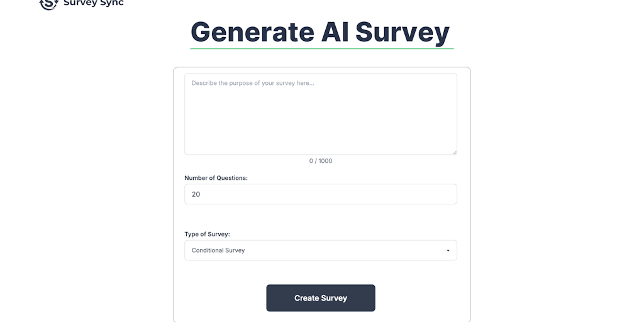The height and width of the screenshot is (322, 644).
Task: Click the Survey Sync brand name text
Action: click(93, 3)
